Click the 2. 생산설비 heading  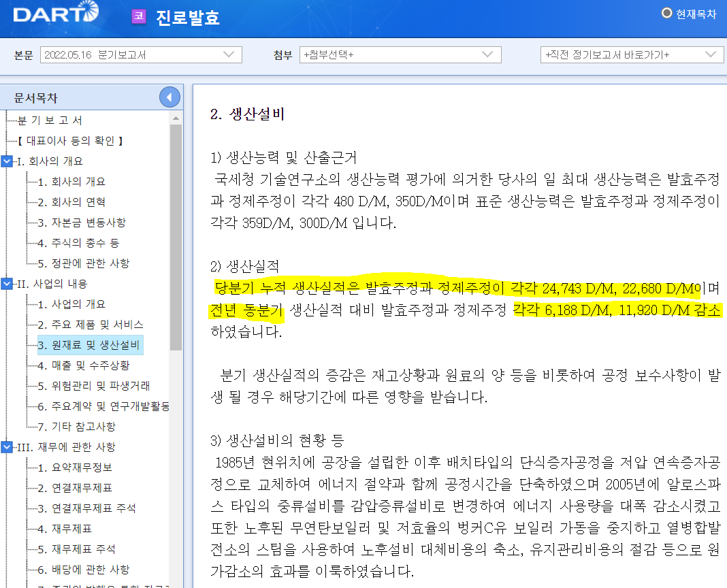[x=248, y=114]
